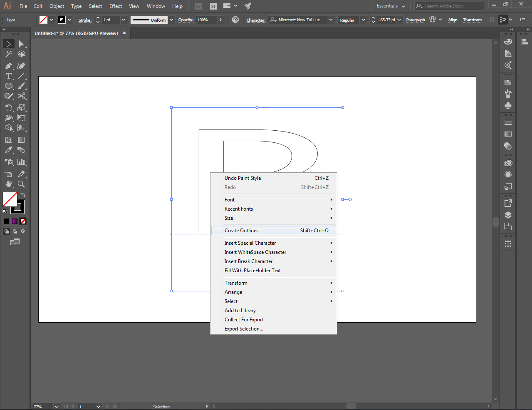Viewport: 532px width, 410px height.
Task: Open the Transform panel link
Action: 473,20
